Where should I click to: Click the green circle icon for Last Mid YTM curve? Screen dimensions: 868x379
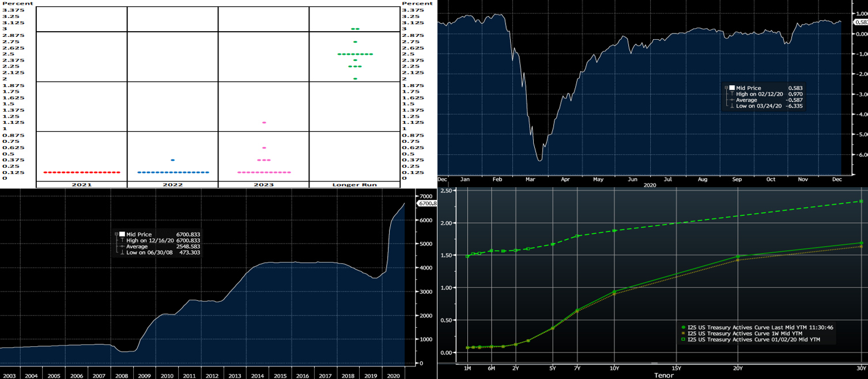tap(683, 327)
